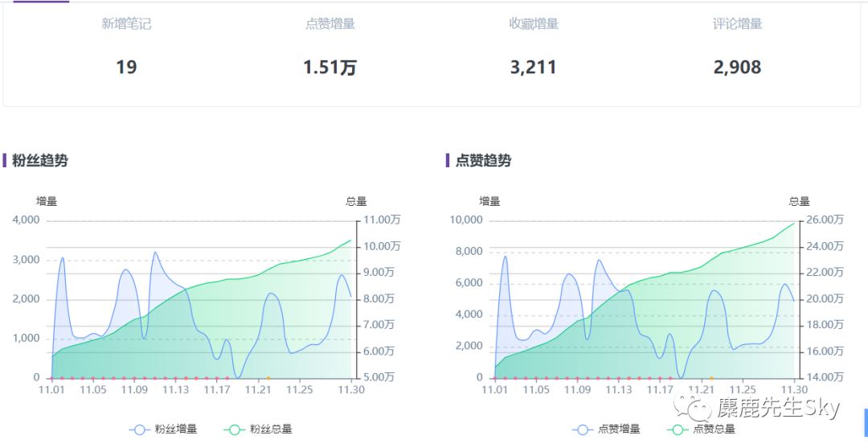868x448 pixels.
Task: Click the 评论增量 label
Action: click(737, 24)
